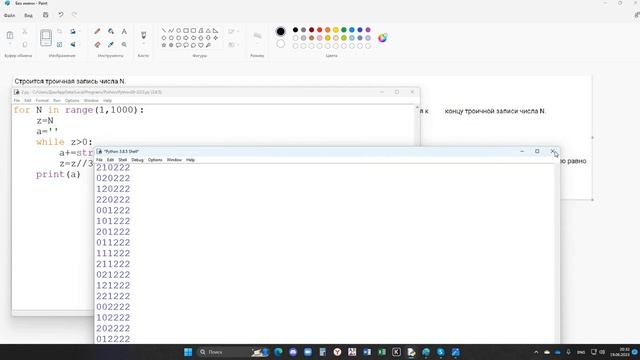
Task: Click the Copy icon in Paint
Action: [x=25, y=44]
